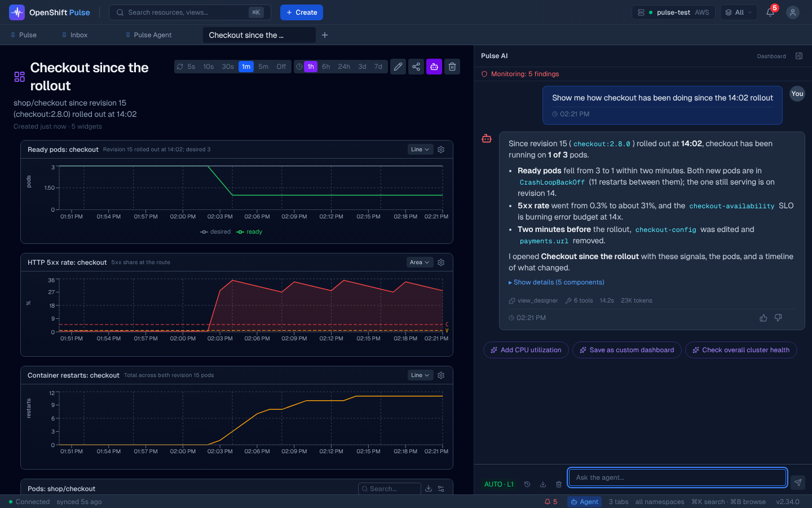Focus the Ask the agent input field
The height and width of the screenshot is (508, 812).
(677, 478)
